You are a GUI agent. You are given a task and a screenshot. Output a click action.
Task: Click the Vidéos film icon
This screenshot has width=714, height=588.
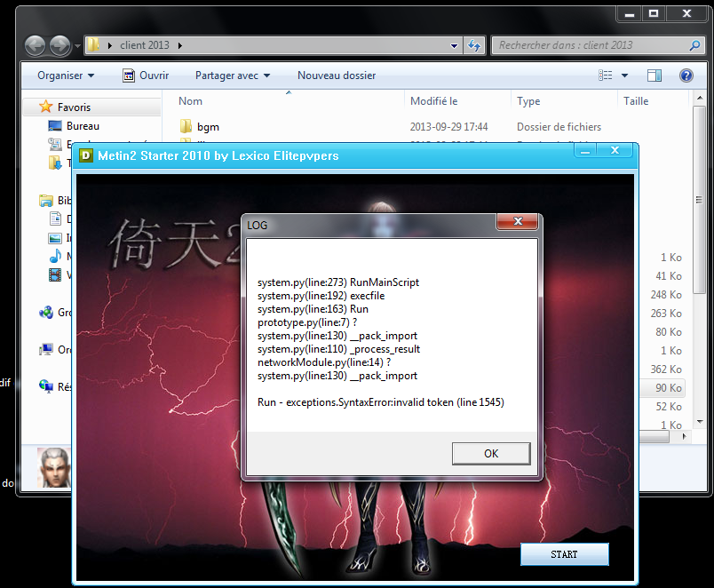click(x=55, y=274)
